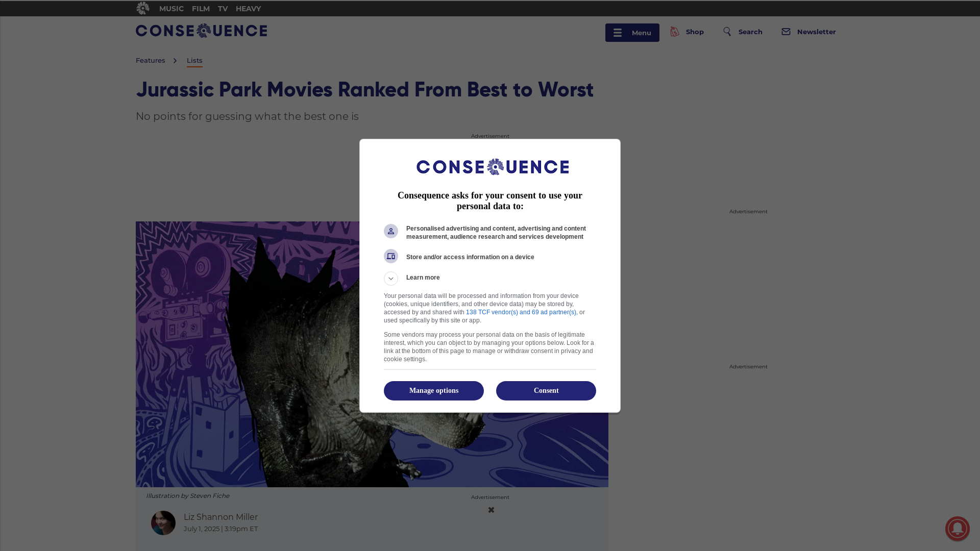Click the personalised advertising person icon

(391, 231)
